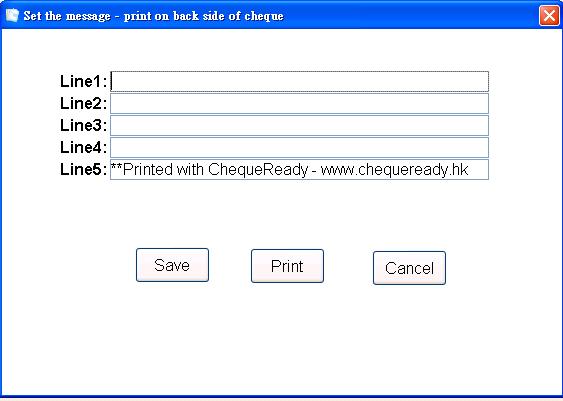Viewport: 563px width, 401px height.
Task: Click the Line2: label
Action: [84, 103]
